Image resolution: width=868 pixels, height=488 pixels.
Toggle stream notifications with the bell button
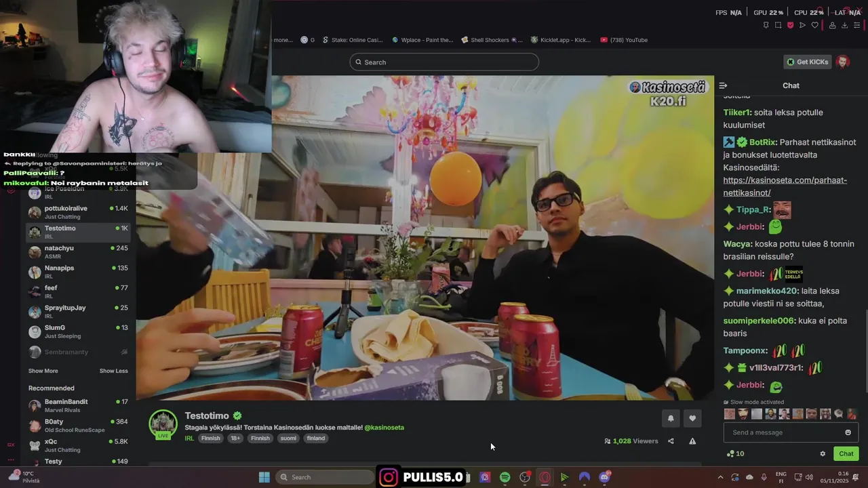point(671,418)
